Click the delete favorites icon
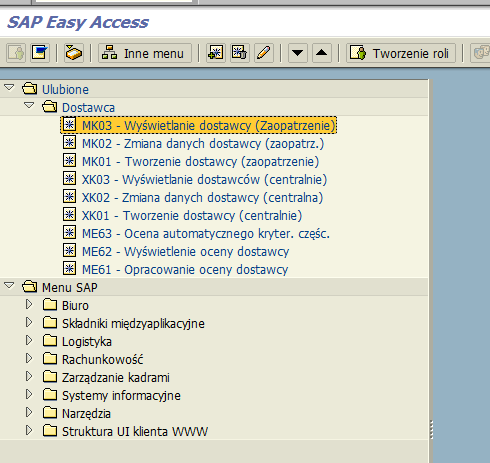490x463 pixels. pos(240,53)
